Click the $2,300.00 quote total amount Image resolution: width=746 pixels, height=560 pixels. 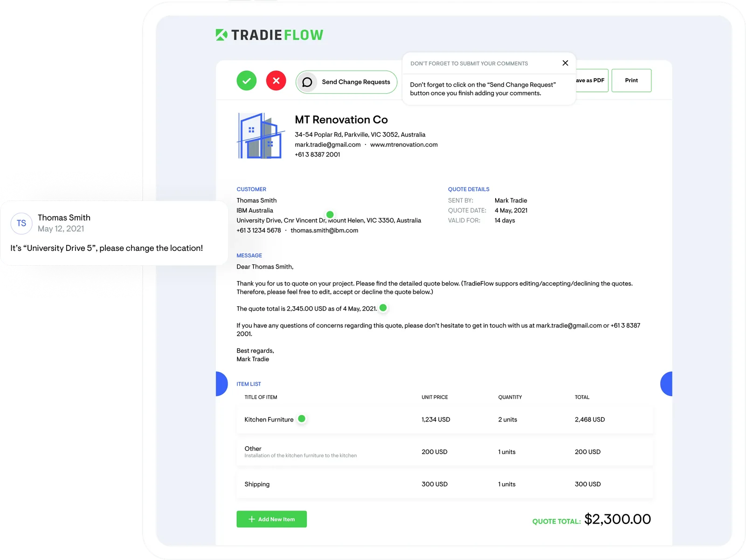(x=617, y=519)
